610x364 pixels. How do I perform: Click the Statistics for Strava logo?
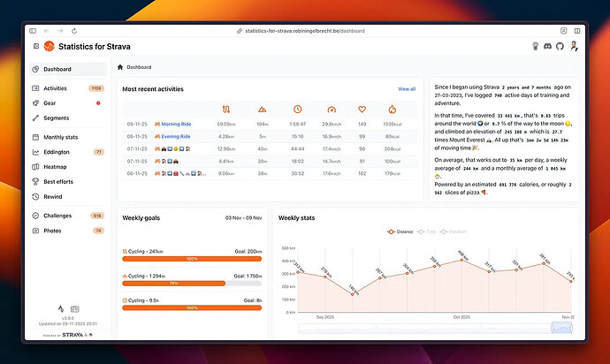50,46
